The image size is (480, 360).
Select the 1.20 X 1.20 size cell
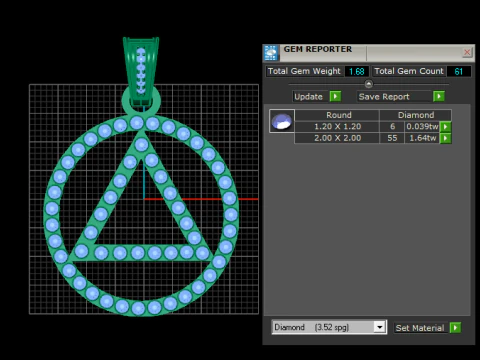click(x=337, y=127)
